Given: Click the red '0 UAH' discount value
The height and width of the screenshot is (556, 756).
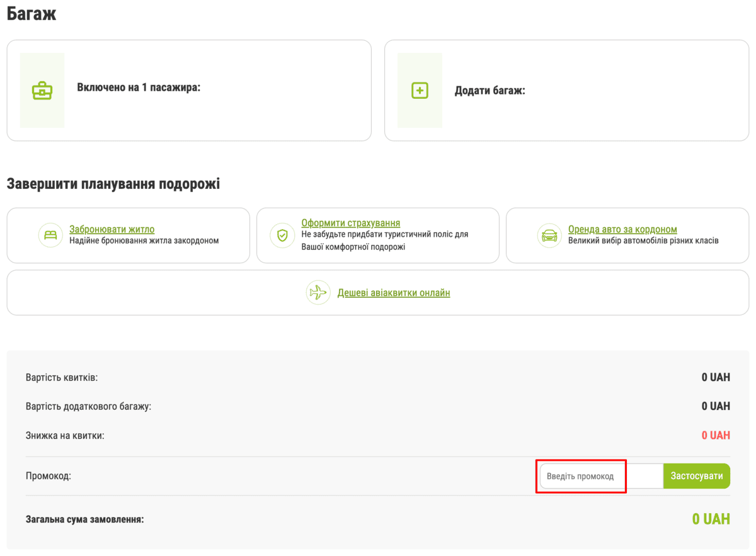Looking at the screenshot, I should pos(716,435).
